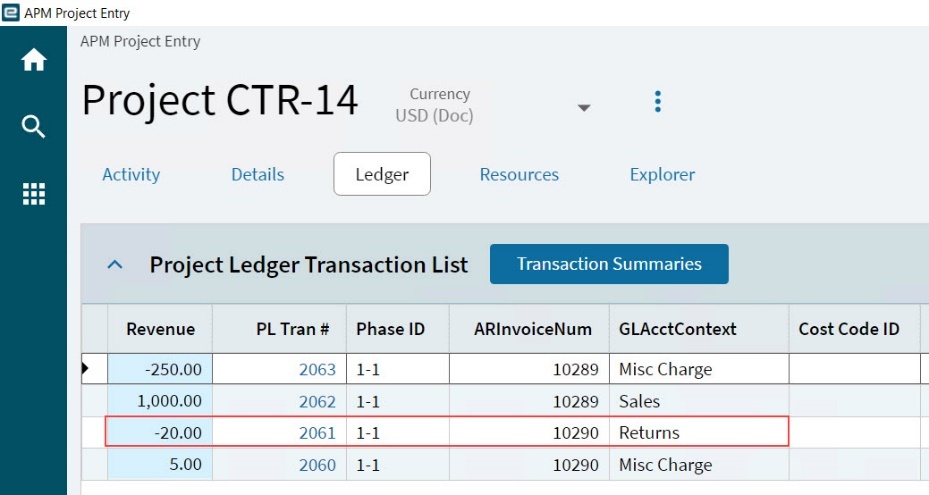Select the row indicator for transaction 2063

[x=94, y=369]
